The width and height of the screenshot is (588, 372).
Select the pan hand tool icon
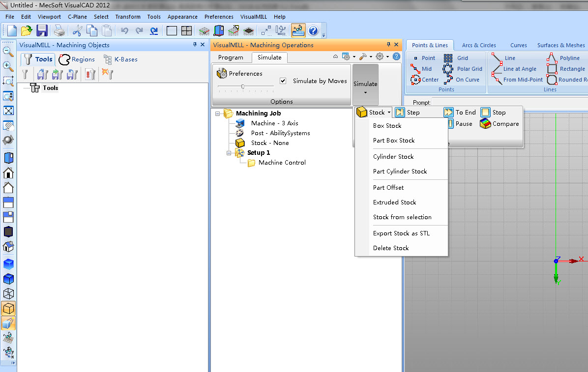[8, 126]
